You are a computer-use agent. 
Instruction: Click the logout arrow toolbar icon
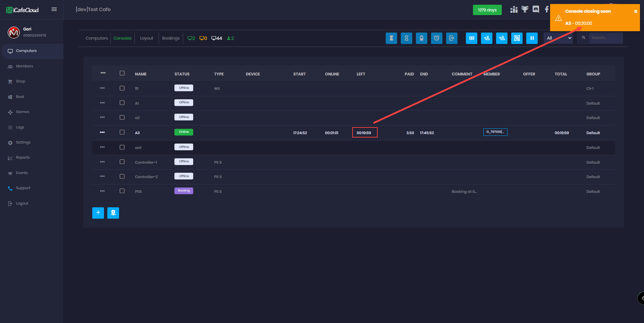(x=451, y=38)
